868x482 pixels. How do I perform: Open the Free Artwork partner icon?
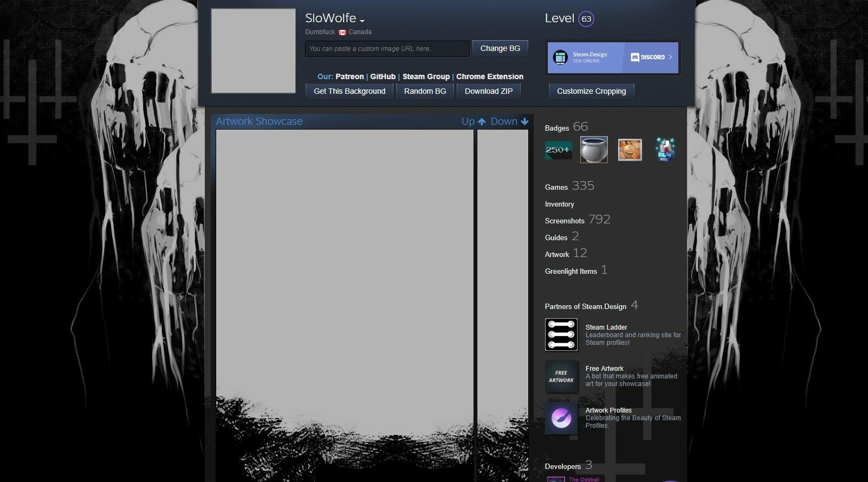tap(561, 376)
